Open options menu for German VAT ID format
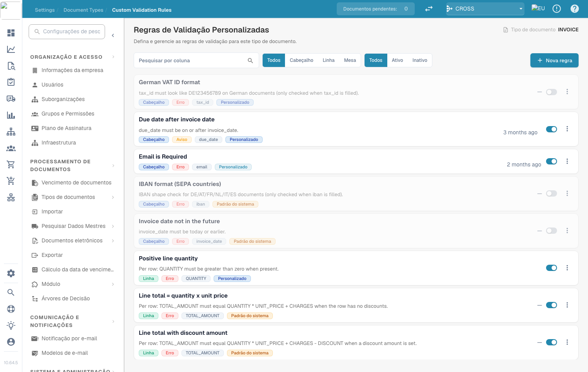 tap(567, 92)
